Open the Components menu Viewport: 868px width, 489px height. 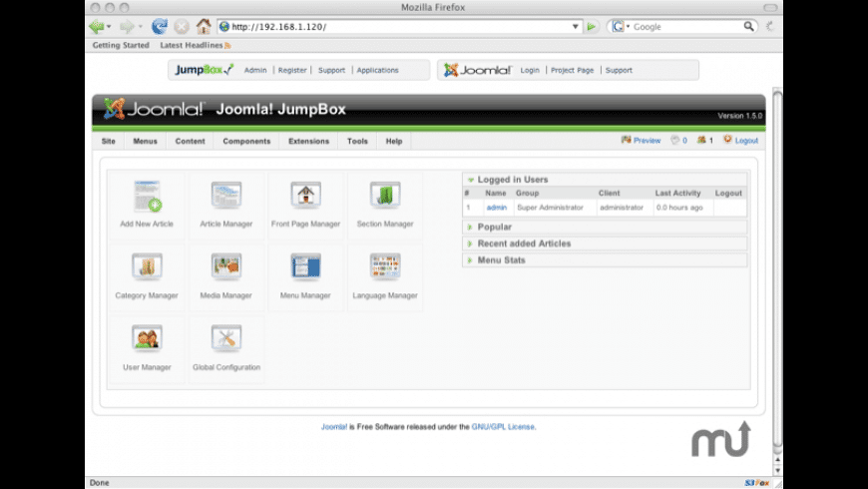[x=246, y=142]
